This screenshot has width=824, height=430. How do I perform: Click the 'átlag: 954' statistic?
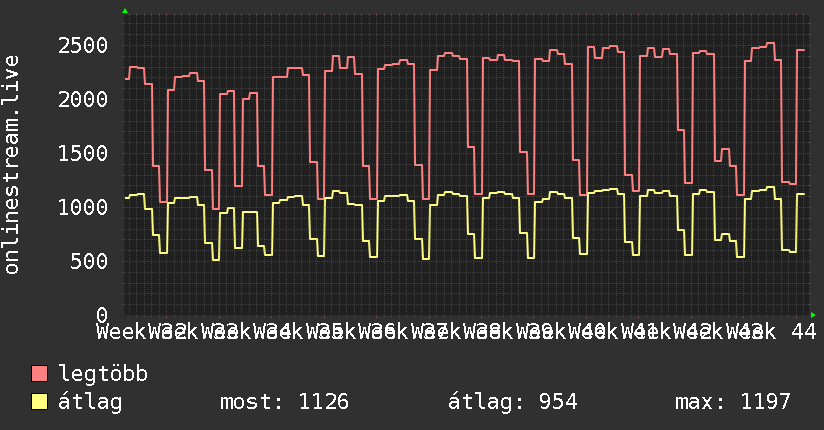(x=512, y=402)
